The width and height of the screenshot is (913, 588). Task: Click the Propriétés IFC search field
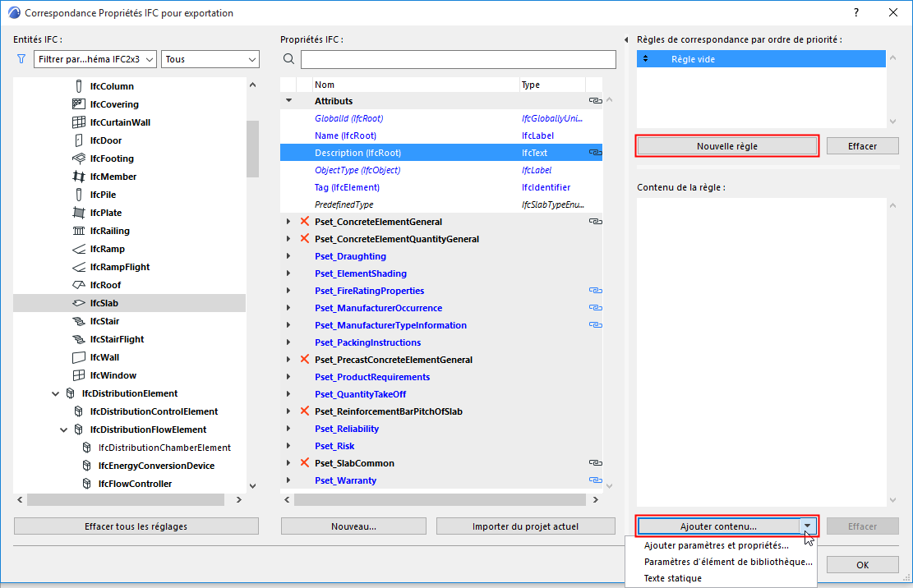click(x=459, y=59)
